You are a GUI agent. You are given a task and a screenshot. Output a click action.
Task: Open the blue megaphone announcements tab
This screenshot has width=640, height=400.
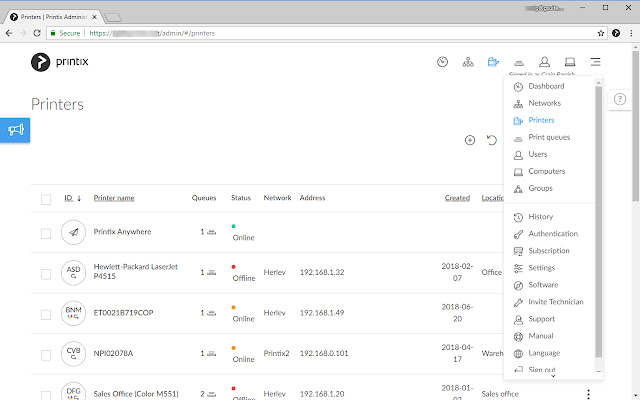16,130
